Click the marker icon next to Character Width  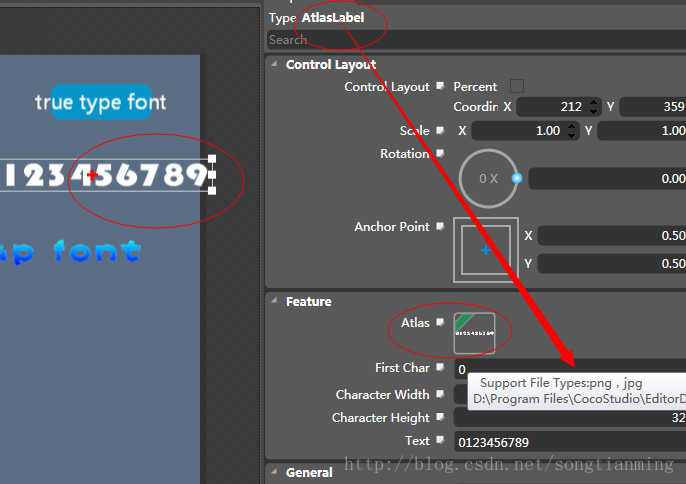440,395
